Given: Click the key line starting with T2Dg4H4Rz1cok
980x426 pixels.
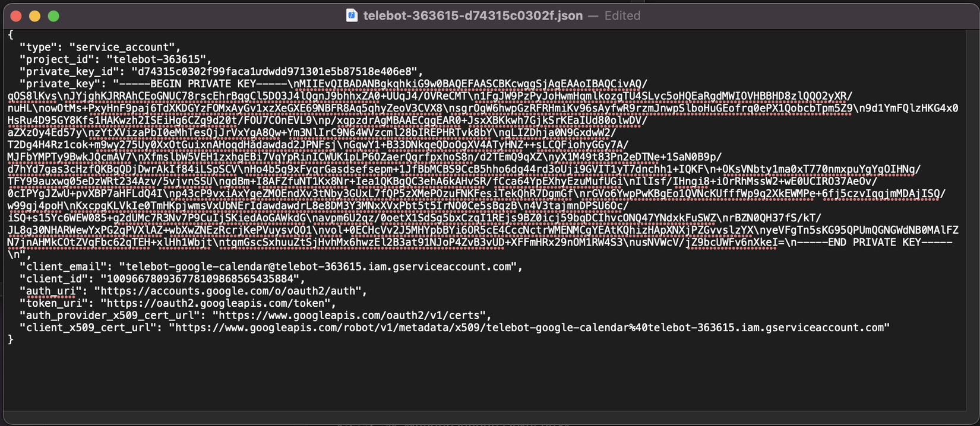Looking at the screenshot, I should (x=318, y=145).
